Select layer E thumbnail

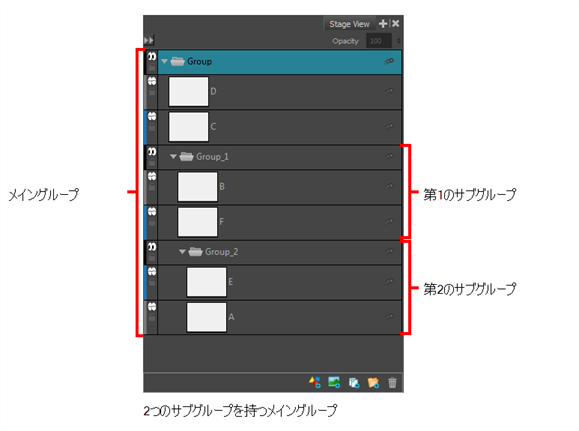[206, 282]
